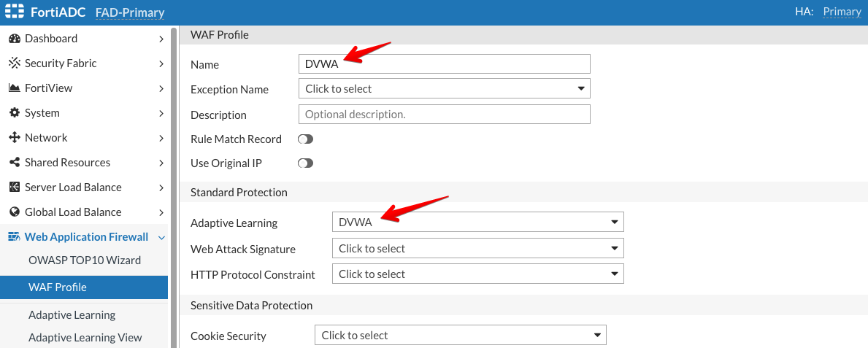The width and height of the screenshot is (868, 348).
Task: Click the System gear icon
Action: click(x=14, y=113)
